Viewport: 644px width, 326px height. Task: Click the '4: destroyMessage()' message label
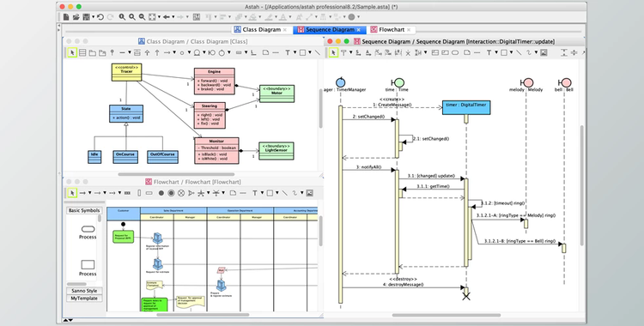point(404,284)
